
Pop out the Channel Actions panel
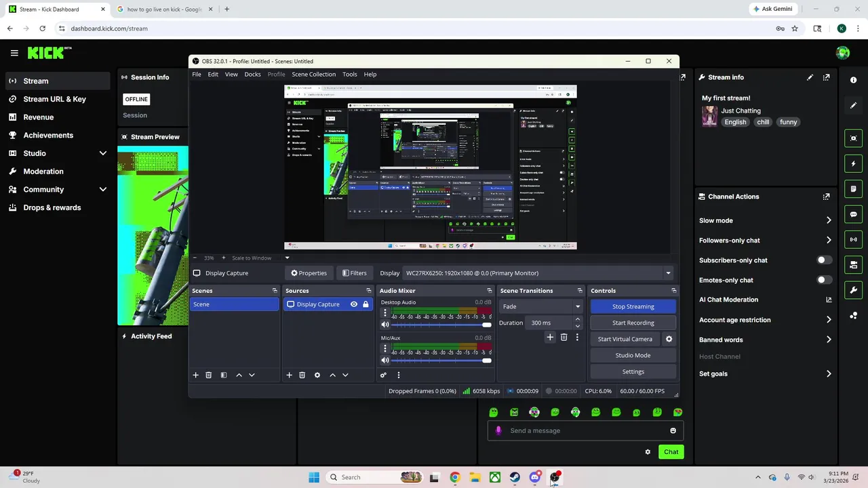pyautogui.click(x=826, y=197)
